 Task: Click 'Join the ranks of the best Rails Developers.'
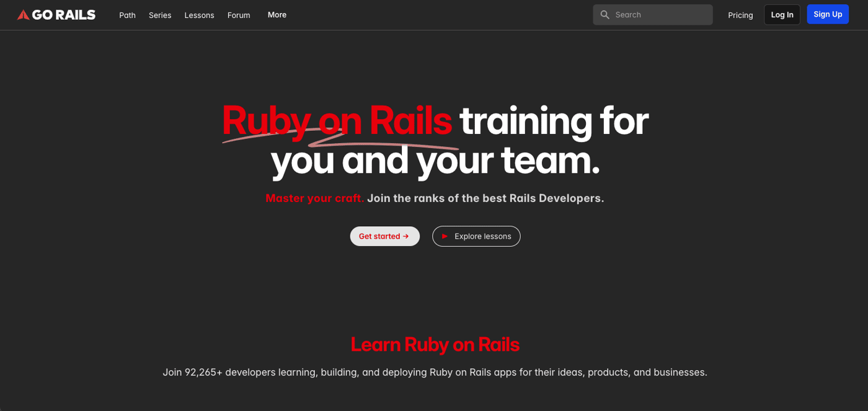point(485,198)
